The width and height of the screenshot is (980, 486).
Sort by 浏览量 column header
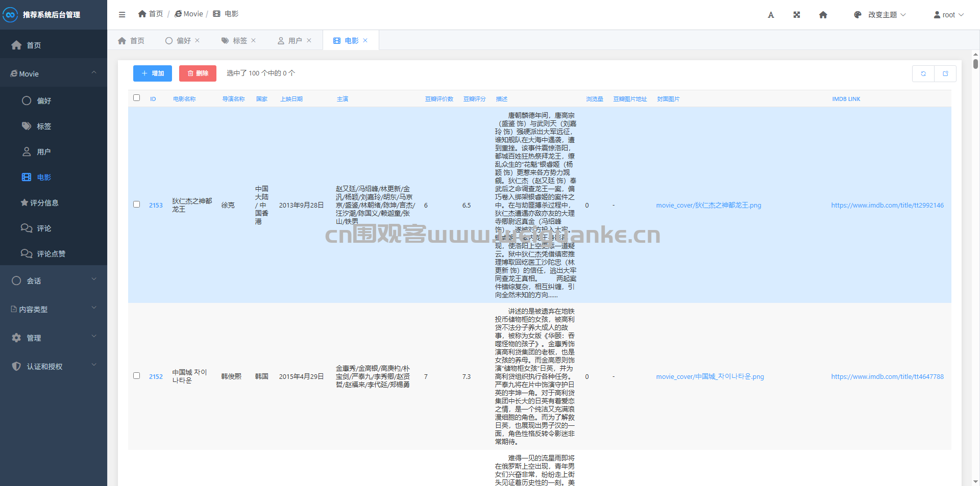(594, 99)
